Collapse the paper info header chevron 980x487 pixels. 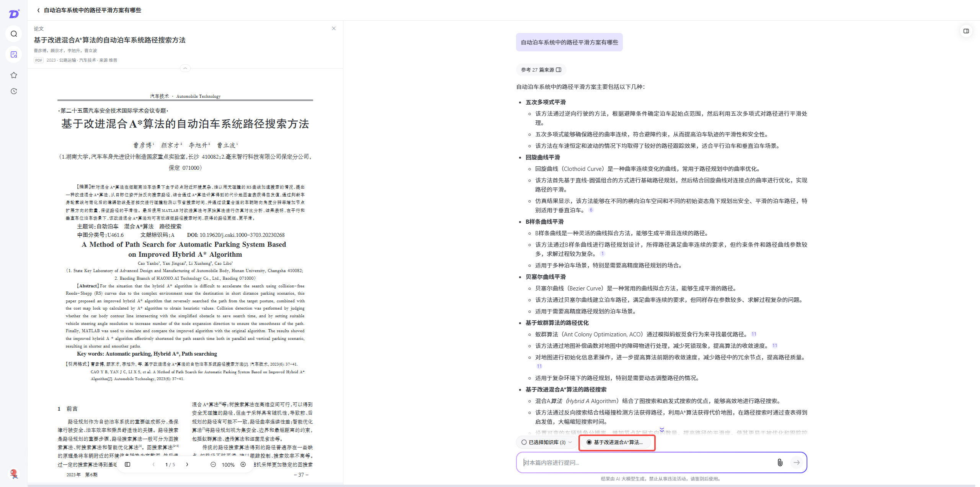pos(185,68)
